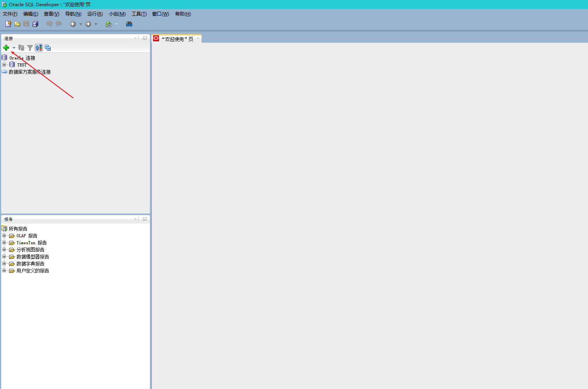Select the TimesTen 报告 label
588x389 pixels.
[31, 243]
